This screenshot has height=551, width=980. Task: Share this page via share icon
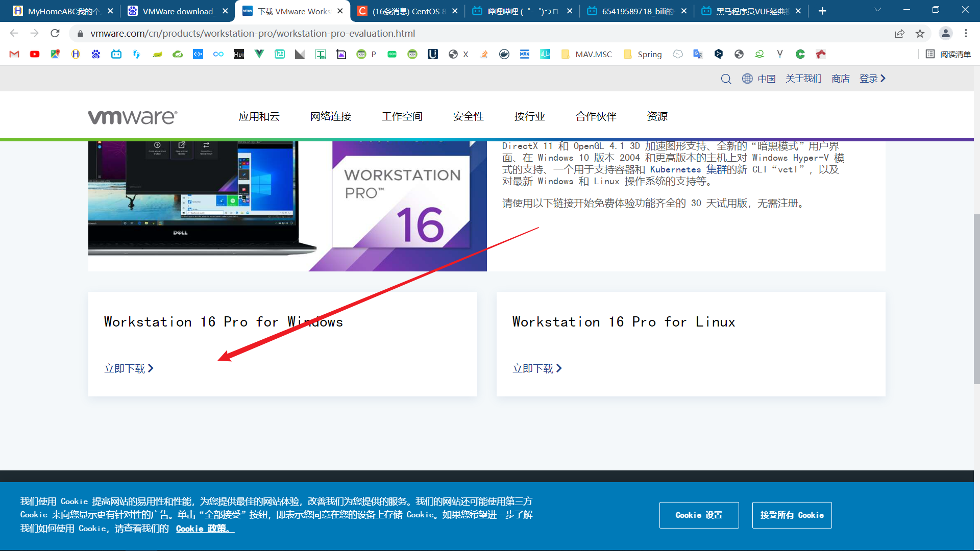coord(899,33)
